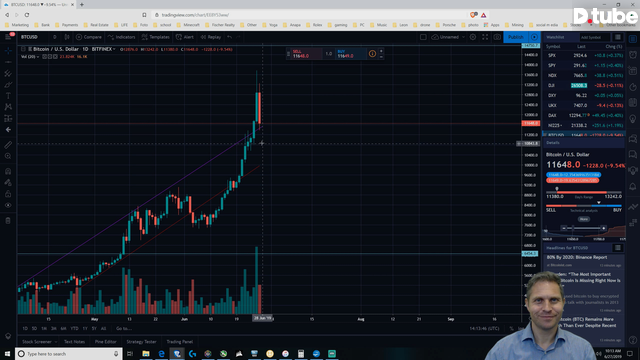Click the play icon beside Publish
640x360 pixels.
point(534,37)
